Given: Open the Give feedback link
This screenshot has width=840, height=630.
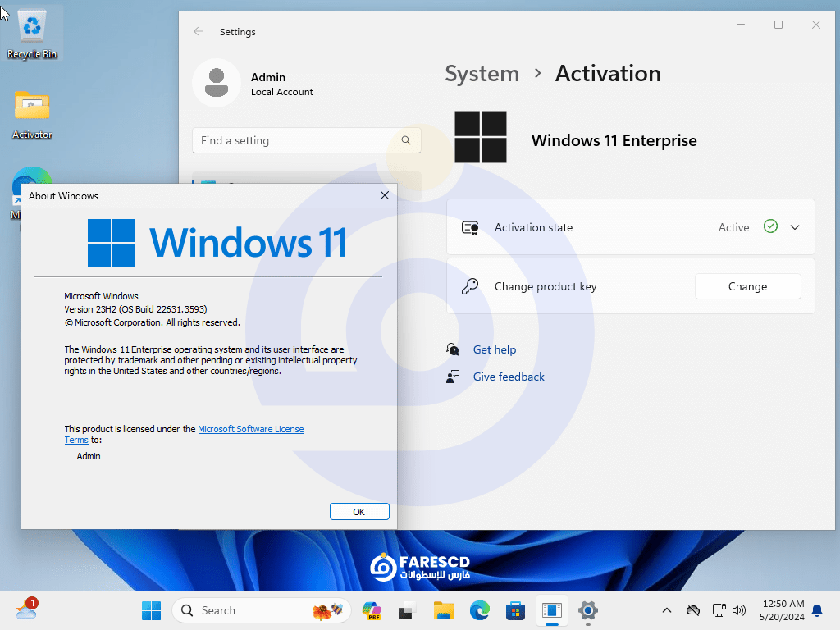Looking at the screenshot, I should [x=509, y=377].
